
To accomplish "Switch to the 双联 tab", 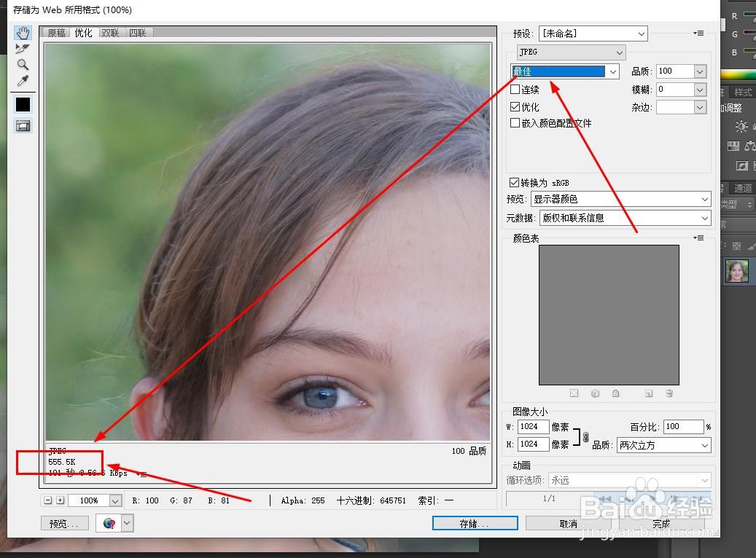I will 110,32.
